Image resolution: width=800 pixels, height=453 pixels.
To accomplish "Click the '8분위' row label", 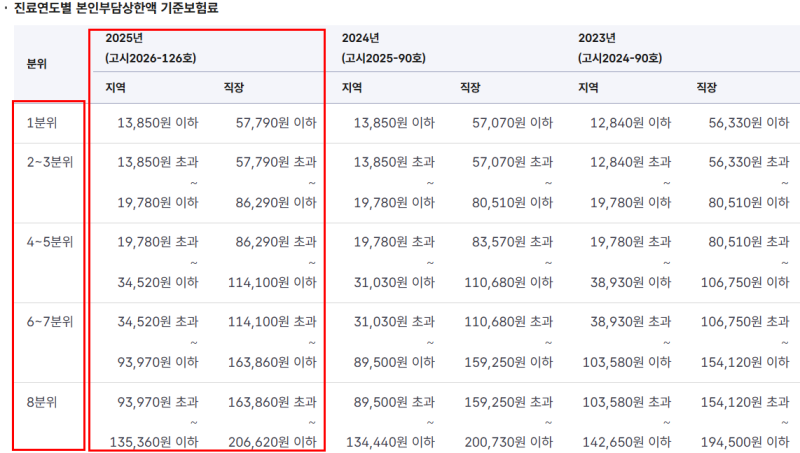I will point(42,402).
